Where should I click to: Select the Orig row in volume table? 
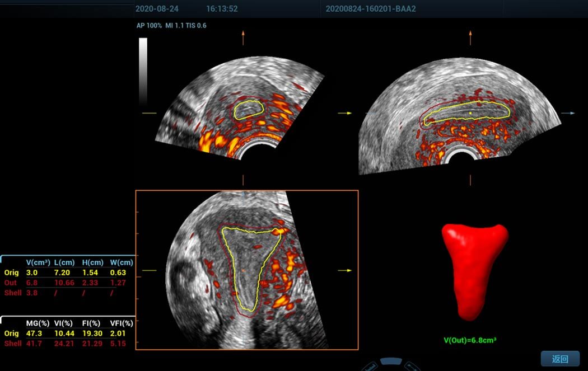pyautogui.click(x=67, y=273)
